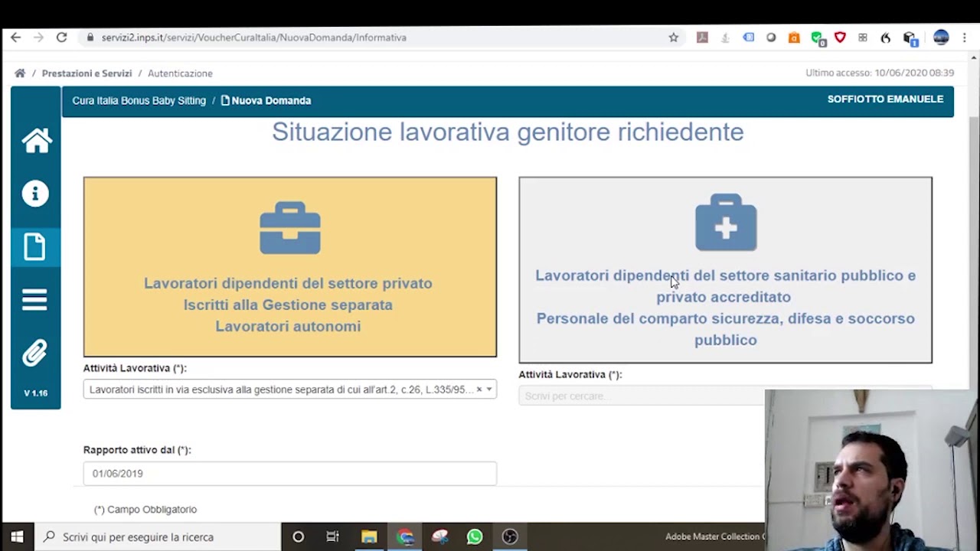Click the medical kit icon in grey card
The width and height of the screenshot is (980, 551).
pos(726,223)
